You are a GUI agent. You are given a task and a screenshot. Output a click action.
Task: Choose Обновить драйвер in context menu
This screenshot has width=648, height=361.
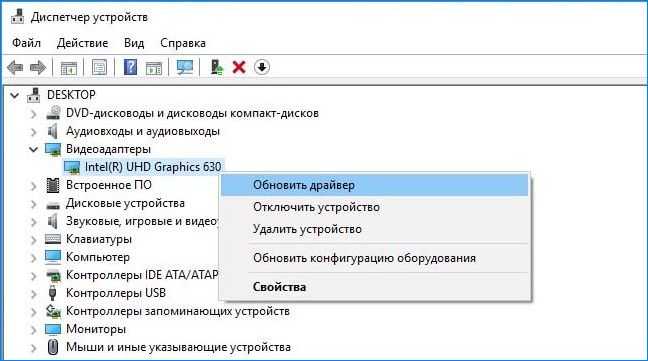coord(375,185)
